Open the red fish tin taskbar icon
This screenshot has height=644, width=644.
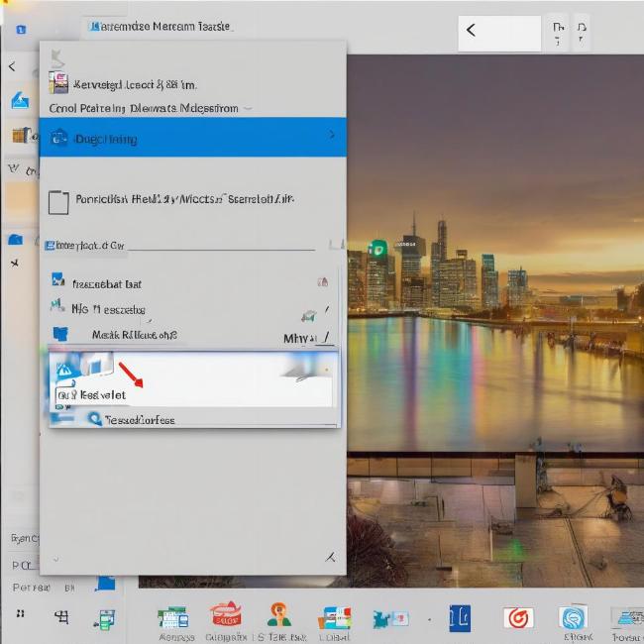pyautogui.click(x=226, y=614)
